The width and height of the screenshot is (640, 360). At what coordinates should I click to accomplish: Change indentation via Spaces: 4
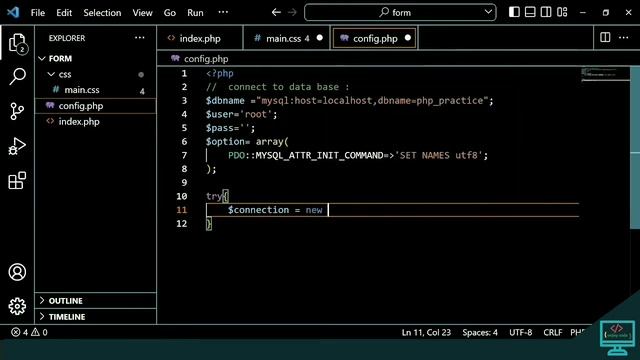(x=480, y=332)
